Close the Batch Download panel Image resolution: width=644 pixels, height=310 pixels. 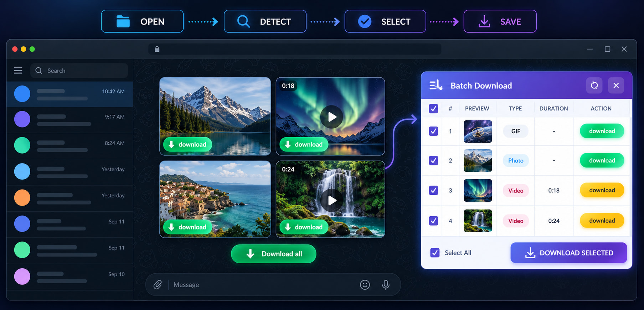click(x=616, y=86)
